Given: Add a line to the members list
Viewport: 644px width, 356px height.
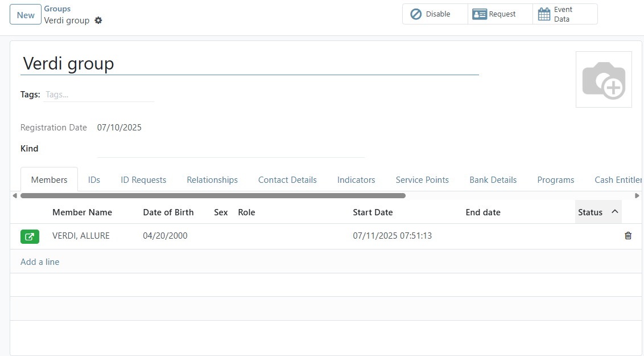Looking at the screenshot, I should (x=40, y=261).
